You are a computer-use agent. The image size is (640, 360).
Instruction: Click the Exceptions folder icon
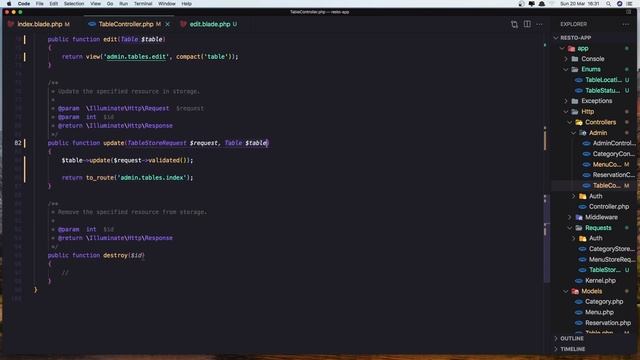[575, 101]
